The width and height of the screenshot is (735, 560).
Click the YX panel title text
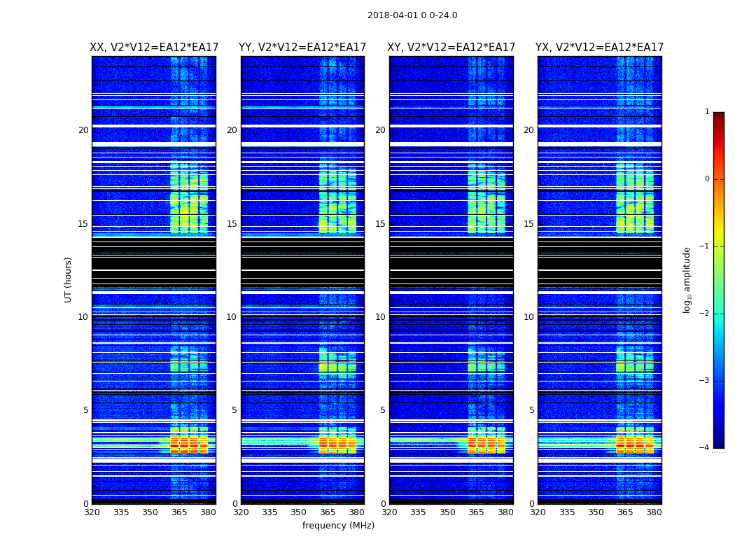click(599, 48)
